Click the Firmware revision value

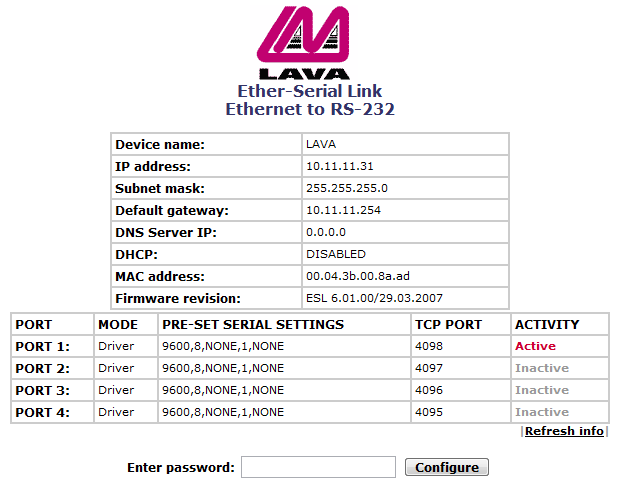pyautogui.click(x=374, y=298)
